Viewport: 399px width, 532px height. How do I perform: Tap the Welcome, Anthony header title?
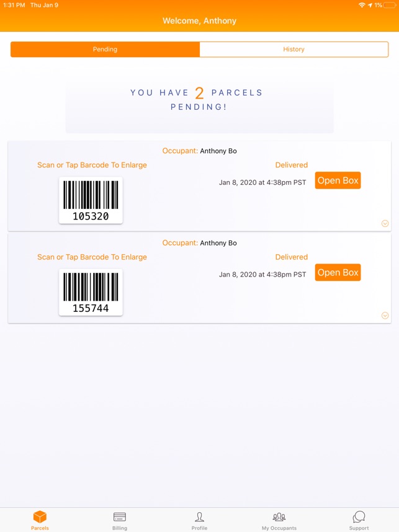tap(199, 20)
